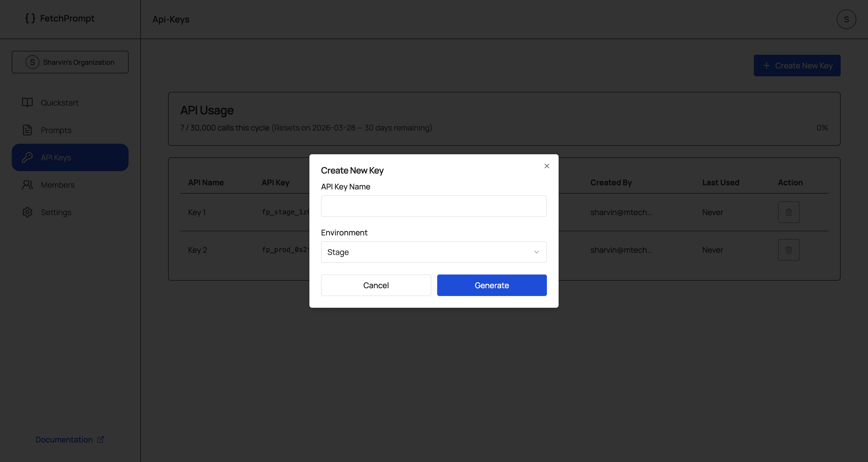868x462 pixels.
Task: Delete Key 2 using its trash icon
Action: click(x=789, y=250)
